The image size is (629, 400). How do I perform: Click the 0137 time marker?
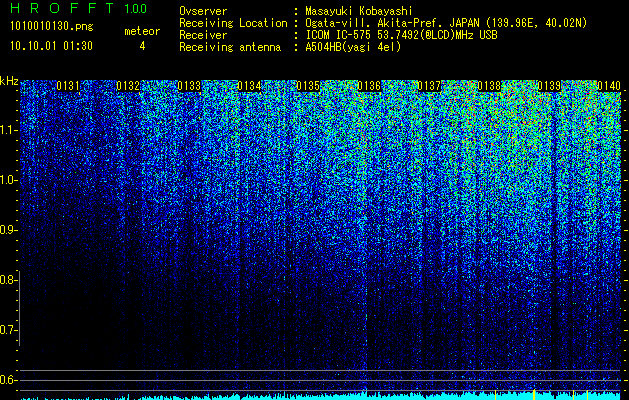pos(429,86)
